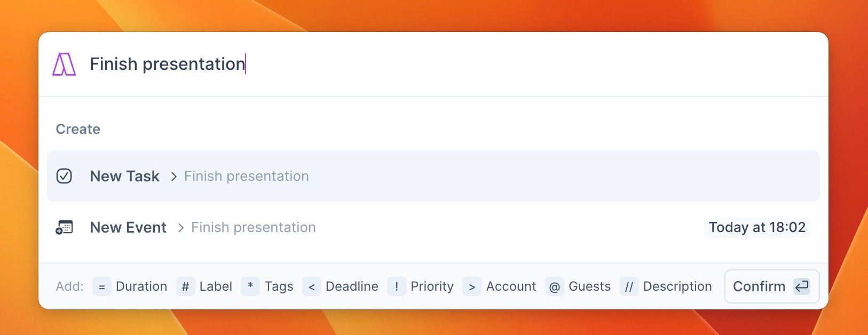Select the New Task row
Screen dimensions: 868x335
click(x=433, y=176)
